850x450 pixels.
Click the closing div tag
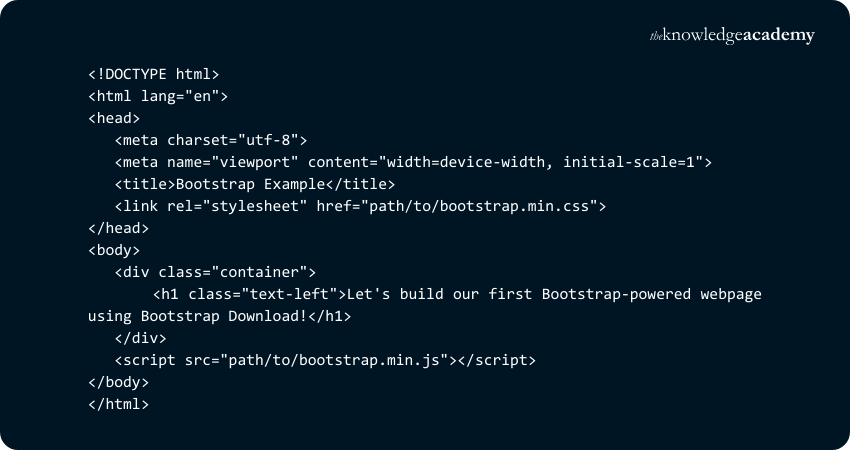click(140, 338)
